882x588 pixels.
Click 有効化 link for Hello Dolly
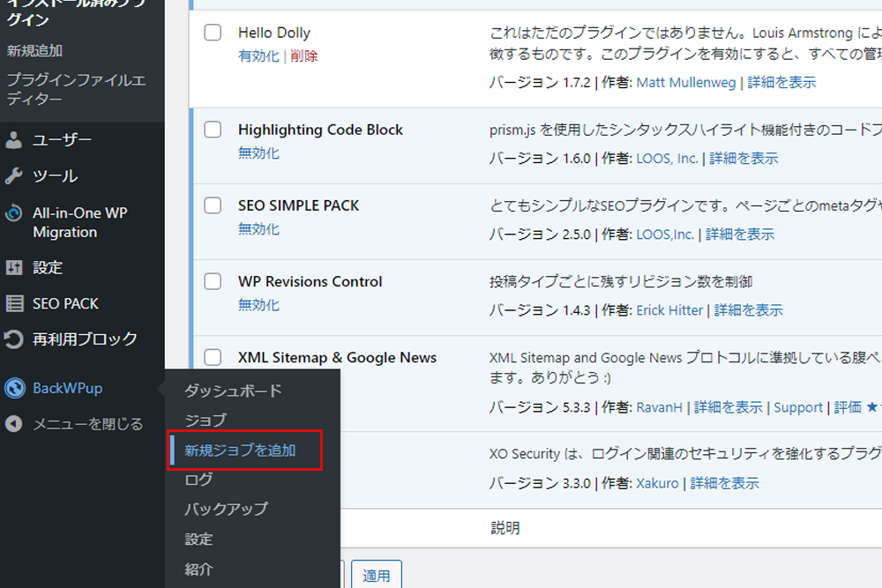click(x=258, y=56)
